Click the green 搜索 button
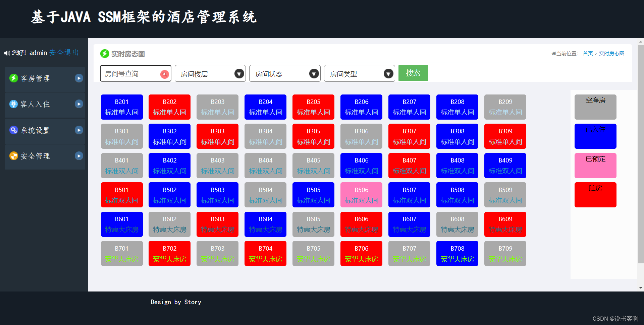This screenshot has height=325, width=644. (x=413, y=73)
